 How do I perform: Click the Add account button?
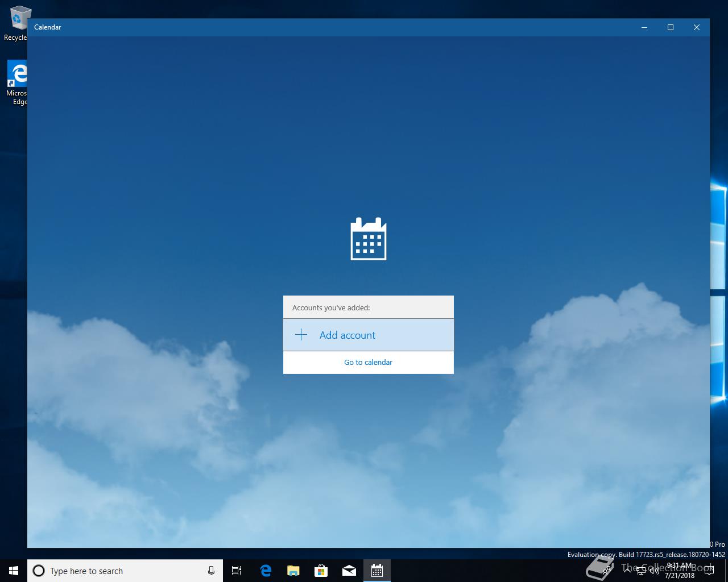(x=368, y=335)
